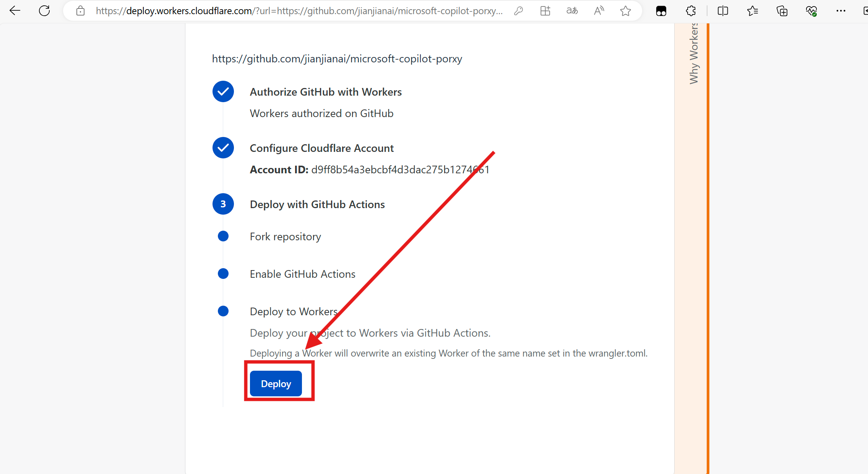Open the translate page icon
Image resolution: width=868 pixels, height=474 pixels.
click(572, 11)
